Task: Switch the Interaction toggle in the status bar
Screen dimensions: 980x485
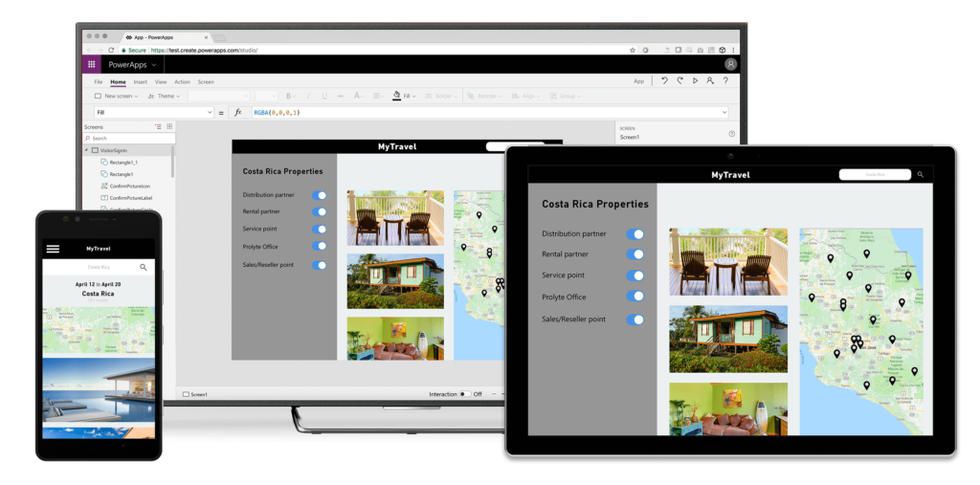Action: 465,394
